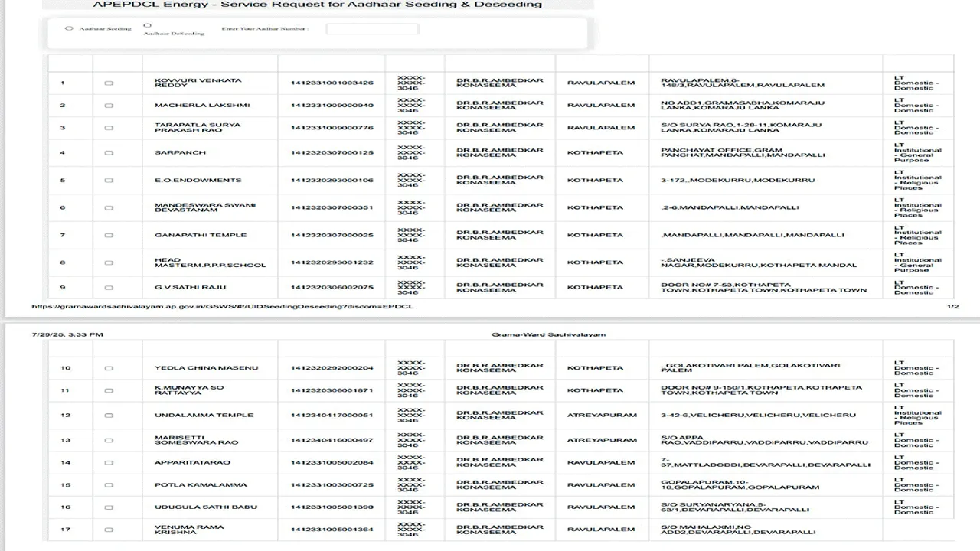This screenshot has height=551, width=980.
Task: Click the Aadhaar number input field
Action: [x=372, y=29]
